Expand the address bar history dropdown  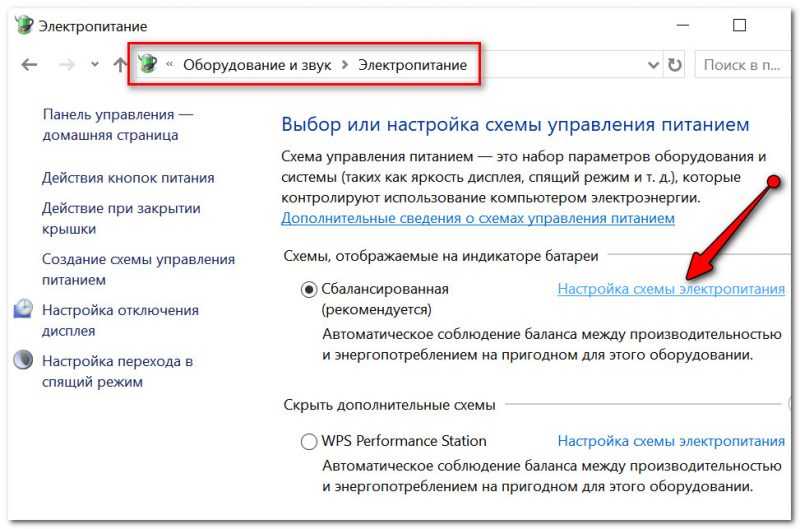653,65
